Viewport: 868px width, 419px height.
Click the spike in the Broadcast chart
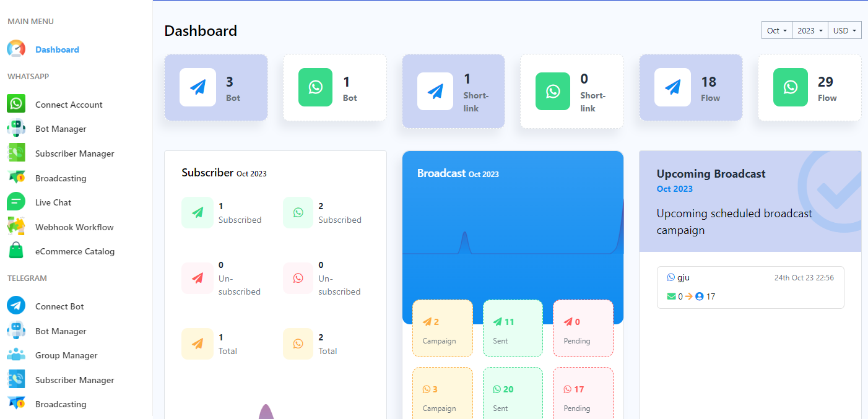tap(465, 241)
